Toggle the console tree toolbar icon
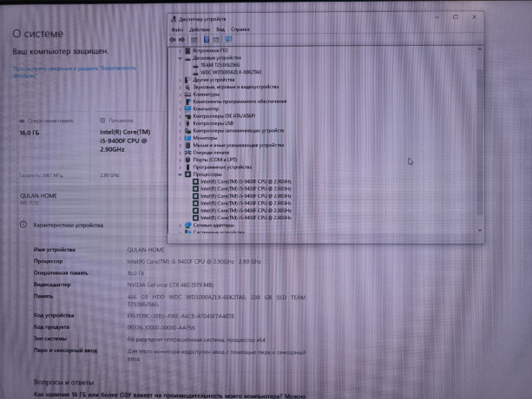 (194, 40)
